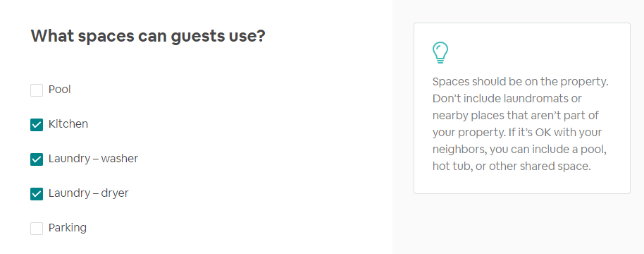Click the 'your property. If it's OK' tip line
This screenshot has width=644, height=254.
517,133
